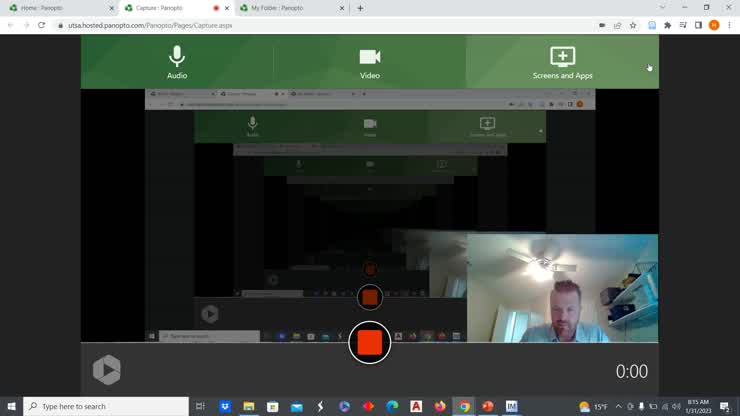This screenshot has width=740, height=416.
Task: Open the Chrome extensions puzzle icon
Action: point(667,25)
